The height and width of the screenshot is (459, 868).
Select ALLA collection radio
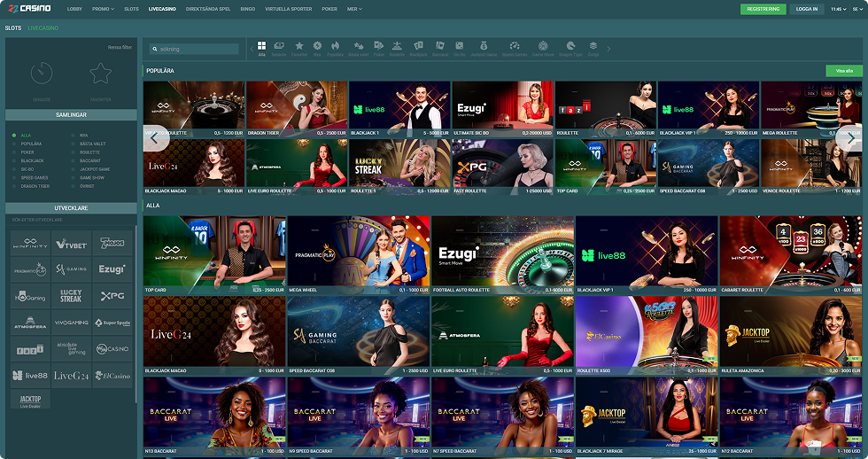[x=14, y=135]
